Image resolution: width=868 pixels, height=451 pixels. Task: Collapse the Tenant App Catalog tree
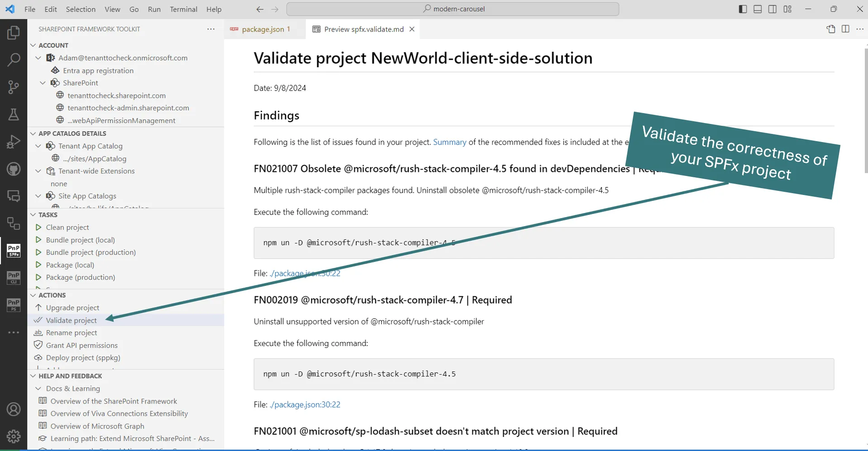pos(38,146)
